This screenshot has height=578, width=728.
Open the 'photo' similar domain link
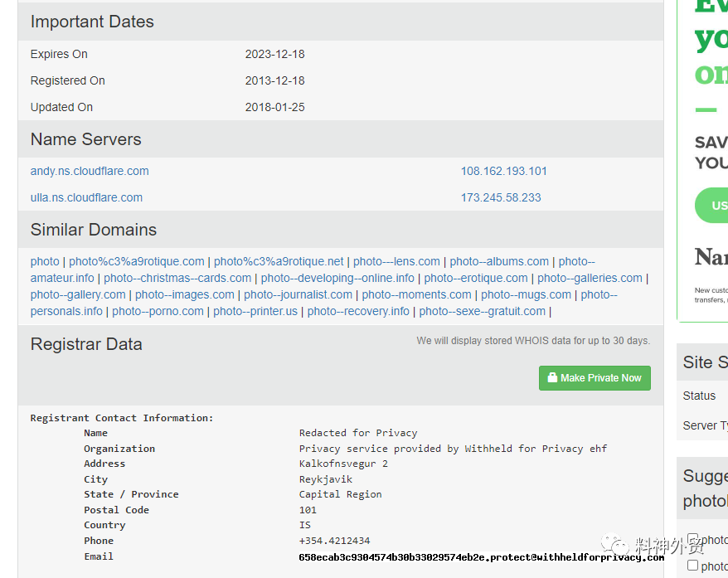pyautogui.click(x=45, y=261)
